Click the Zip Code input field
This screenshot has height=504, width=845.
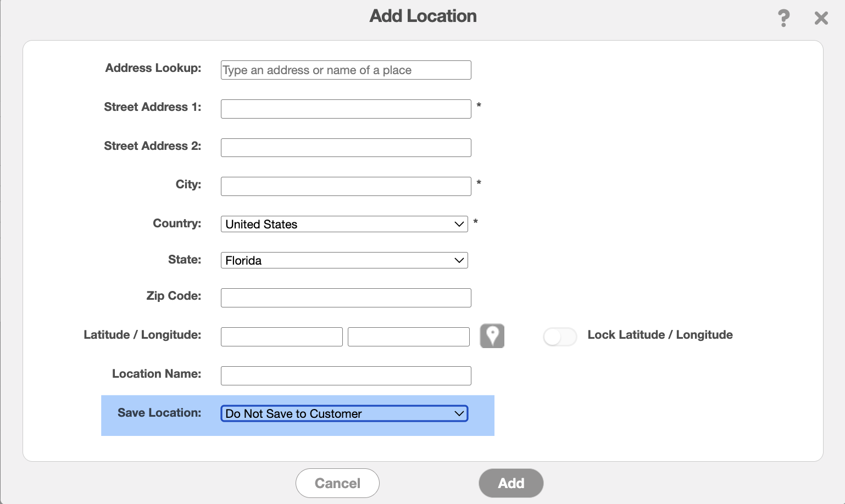(346, 298)
